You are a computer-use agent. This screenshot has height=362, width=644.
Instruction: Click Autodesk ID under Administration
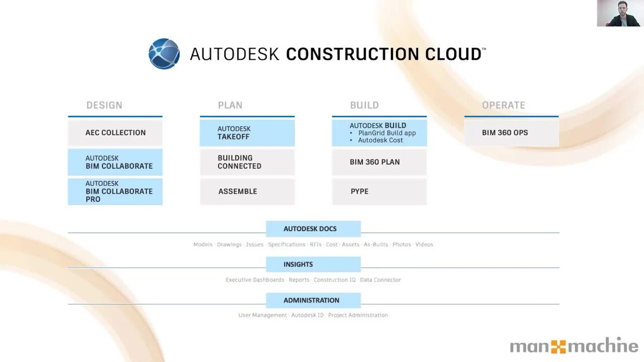[x=307, y=315]
